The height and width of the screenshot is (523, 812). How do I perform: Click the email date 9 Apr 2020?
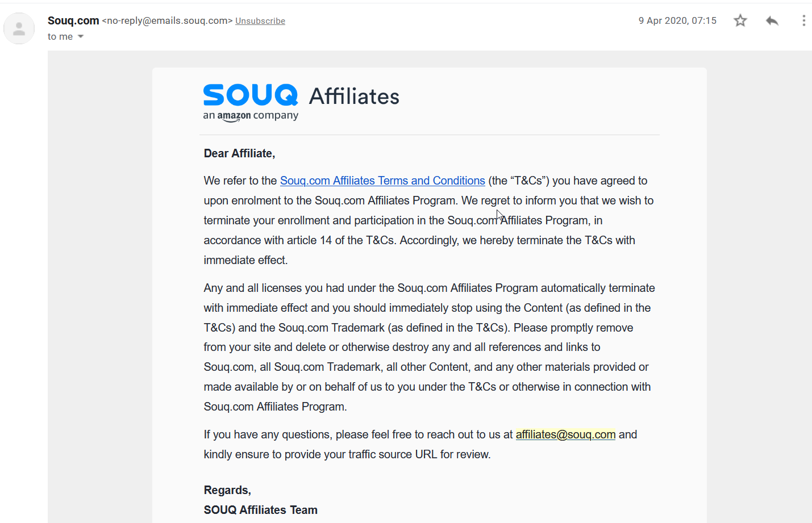click(x=677, y=21)
